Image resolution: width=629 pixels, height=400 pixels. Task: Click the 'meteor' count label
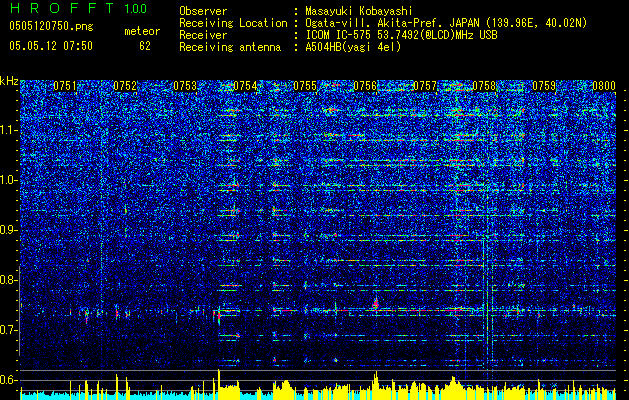(x=142, y=31)
